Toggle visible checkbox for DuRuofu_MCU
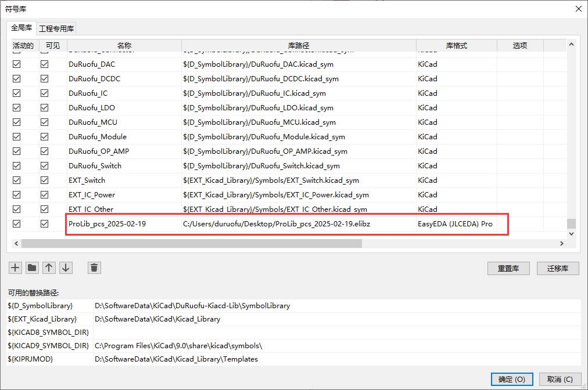This screenshot has width=588, height=390. [44, 122]
